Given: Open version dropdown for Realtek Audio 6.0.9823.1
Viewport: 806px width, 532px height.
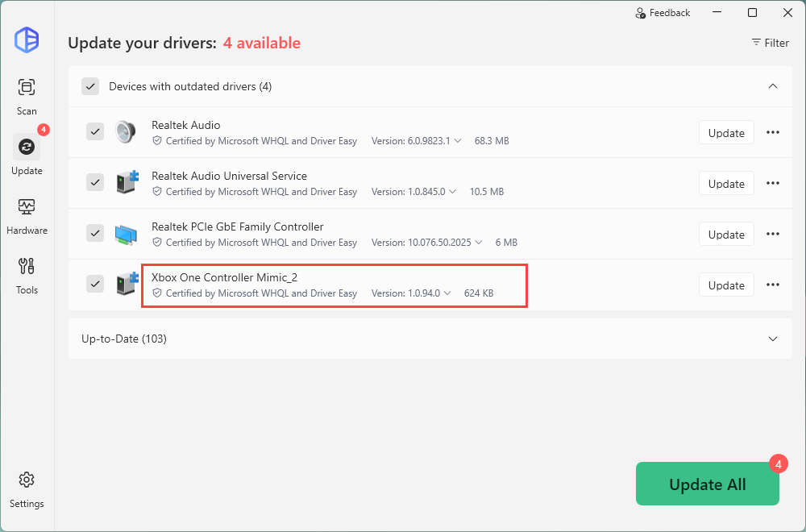Looking at the screenshot, I should (458, 141).
